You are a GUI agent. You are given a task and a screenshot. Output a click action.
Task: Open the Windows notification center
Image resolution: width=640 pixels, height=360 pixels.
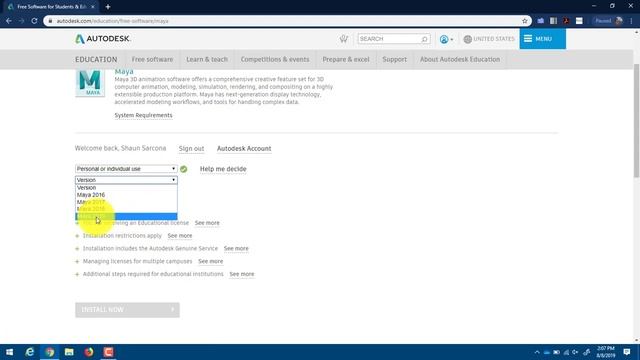[627, 352]
